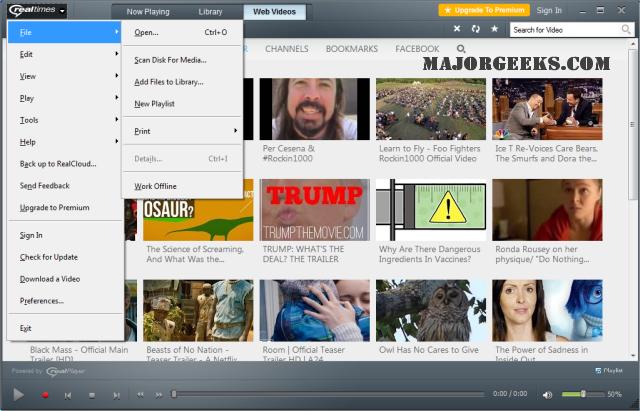Viewport: 640px width, 411px height.
Task: Open The Science of Screaming thumbnail
Action: pos(198,220)
